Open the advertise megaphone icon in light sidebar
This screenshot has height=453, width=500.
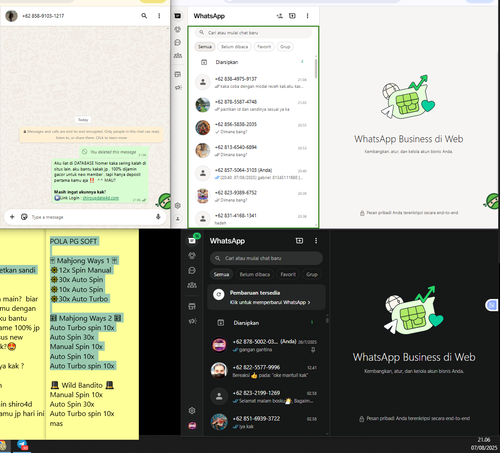pos(178,87)
